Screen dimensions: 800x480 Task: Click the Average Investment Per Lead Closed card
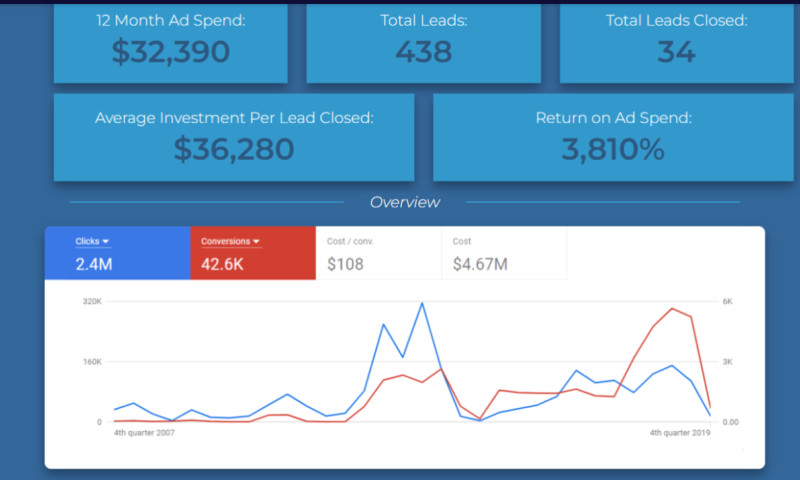pyautogui.click(x=234, y=137)
